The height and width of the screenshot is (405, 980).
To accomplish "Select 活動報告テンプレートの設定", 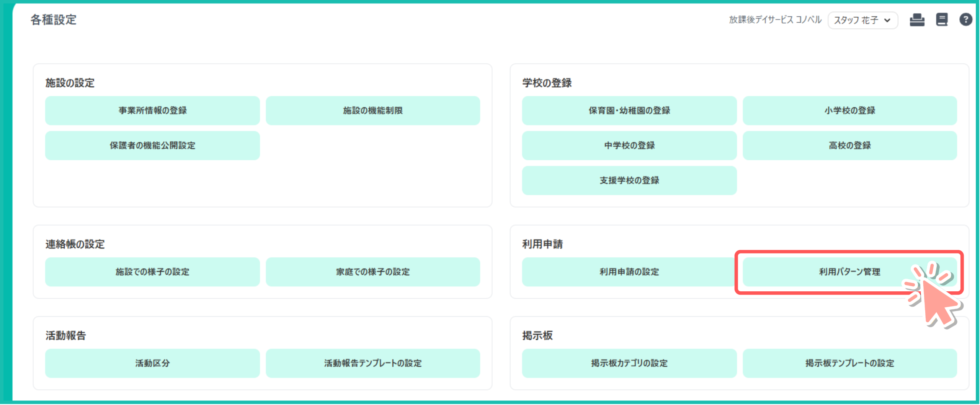I will [373, 363].
